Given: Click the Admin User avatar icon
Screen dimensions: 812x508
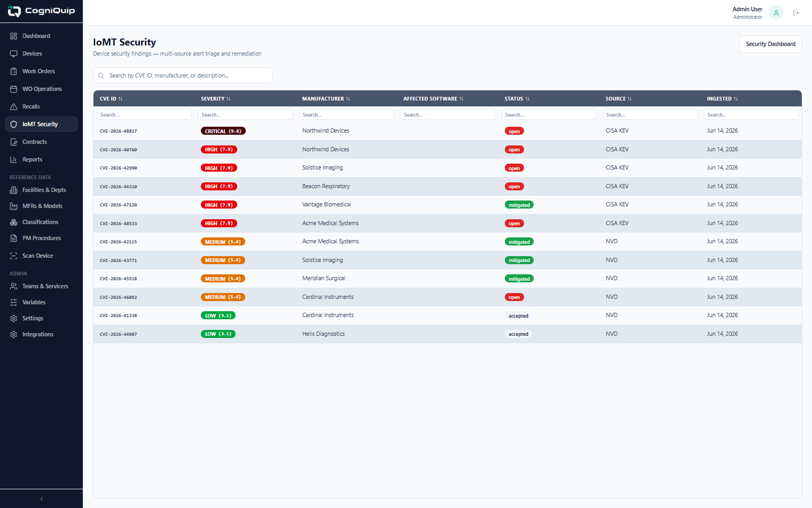Looking at the screenshot, I should pyautogui.click(x=776, y=13).
